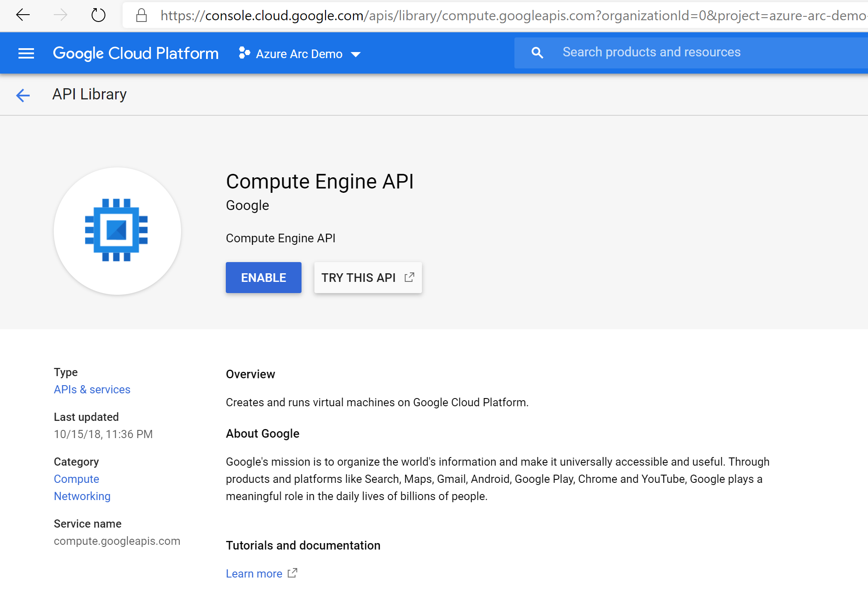Click the TRY THIS API button
Screen dimensions: 868x590
[358, 278]
